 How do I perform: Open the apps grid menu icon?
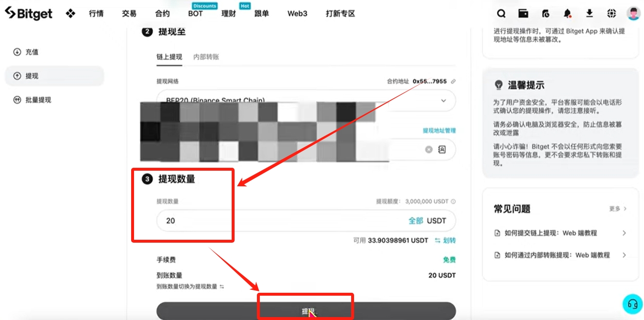click(70, 14)
